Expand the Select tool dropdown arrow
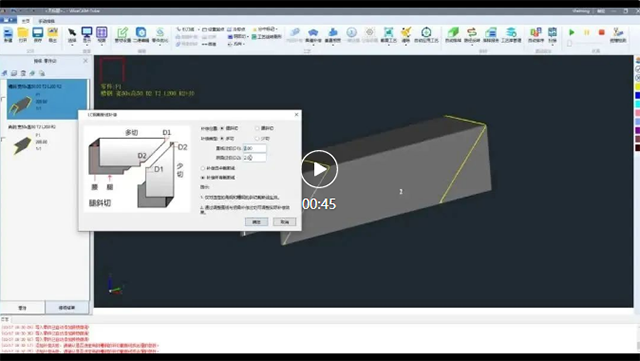The image size is (640, 361). [x=72, y=45]
